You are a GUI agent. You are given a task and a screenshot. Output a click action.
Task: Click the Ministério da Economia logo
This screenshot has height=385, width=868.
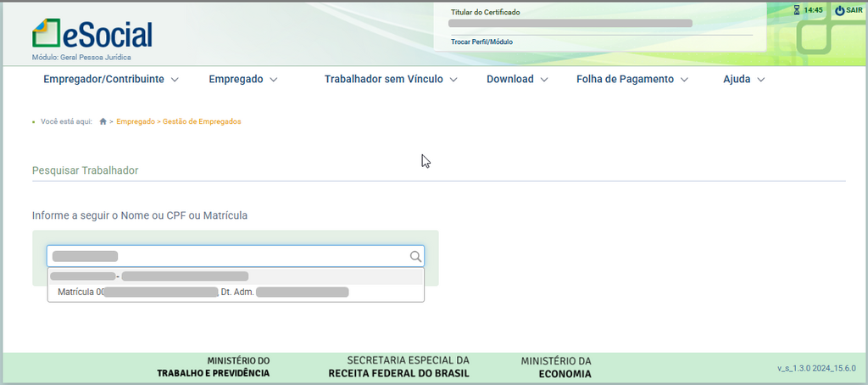pos(556,366)
